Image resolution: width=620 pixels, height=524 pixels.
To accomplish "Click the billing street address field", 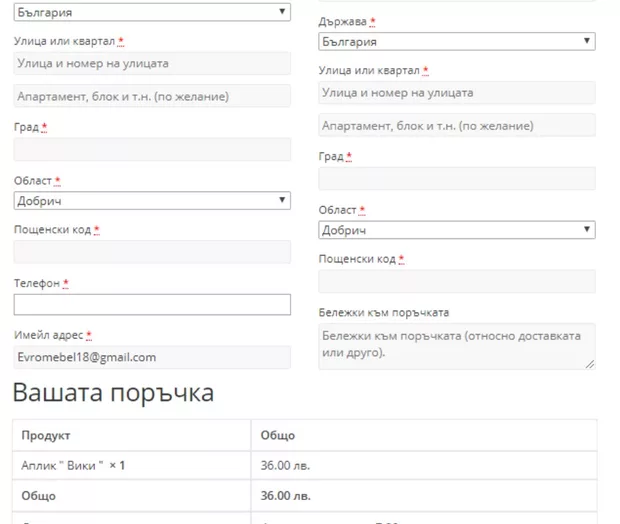I will pos(151,63).
